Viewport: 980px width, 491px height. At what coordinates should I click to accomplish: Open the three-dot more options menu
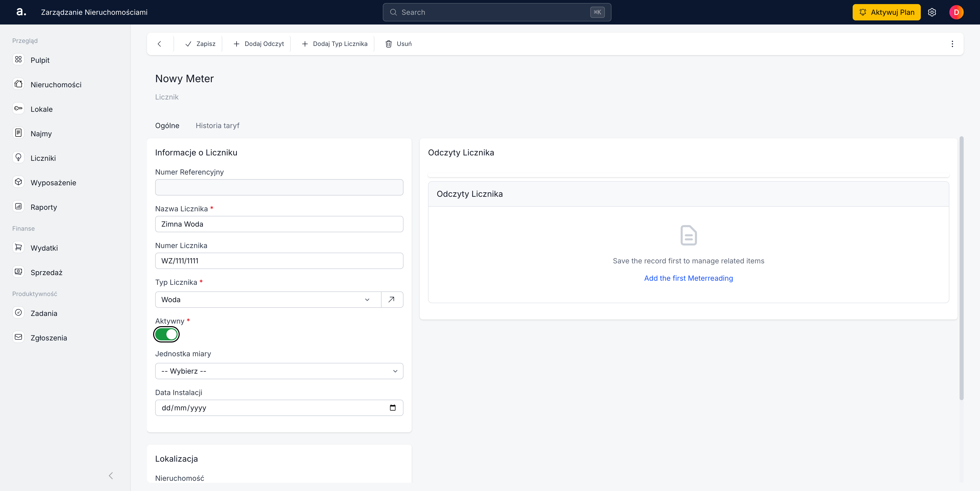click(952, 44)
